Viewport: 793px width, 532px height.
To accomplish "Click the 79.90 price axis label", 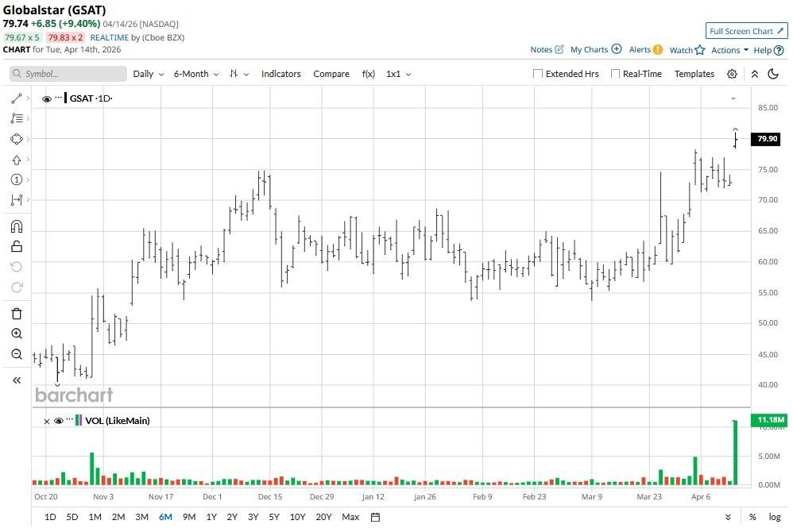I will pos(768,138).
